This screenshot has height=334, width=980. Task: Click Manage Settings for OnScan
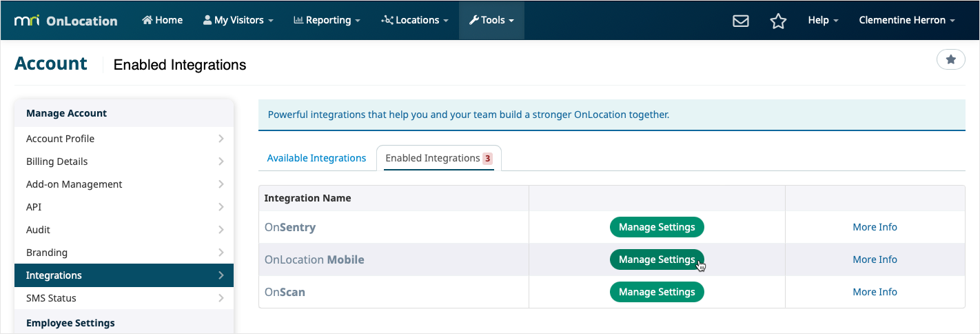(657, 292)
